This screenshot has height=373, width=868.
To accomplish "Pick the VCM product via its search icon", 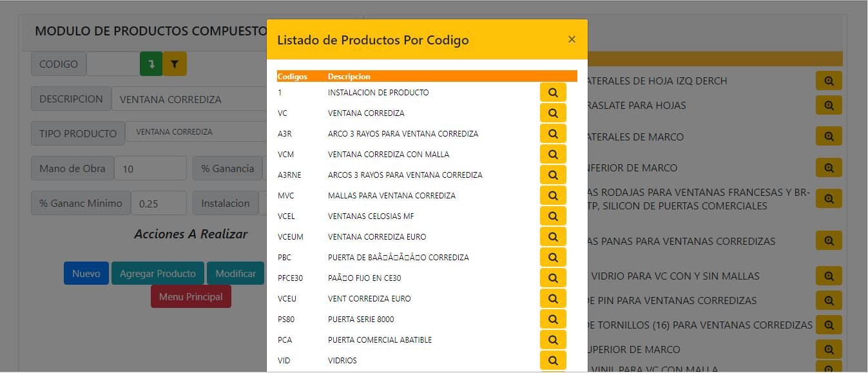I will pos(553,154).
